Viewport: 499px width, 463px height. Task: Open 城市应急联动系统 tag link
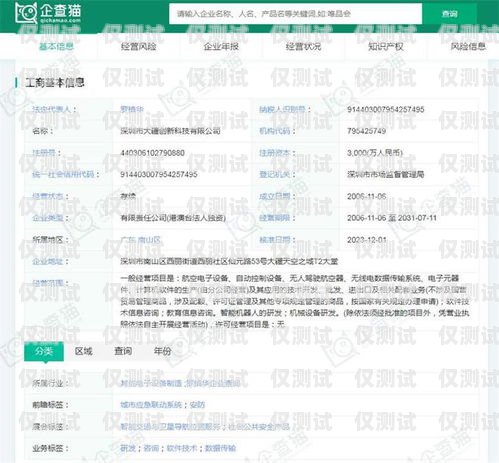click(151, 405)
